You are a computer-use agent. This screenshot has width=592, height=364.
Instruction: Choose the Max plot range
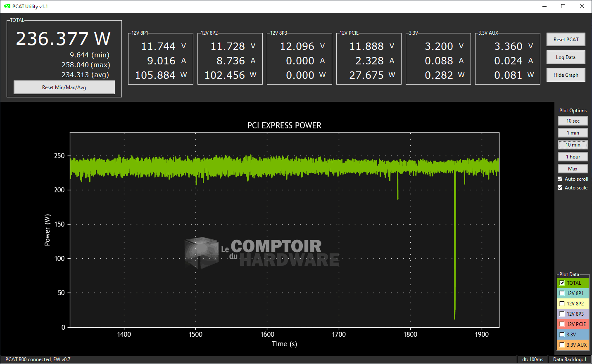pyautogui.click(x=573, y=169)
